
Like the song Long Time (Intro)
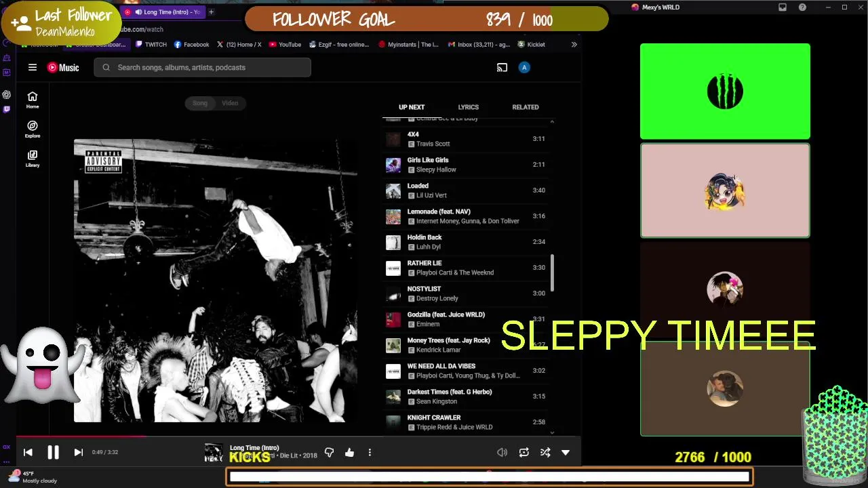[349, 452]
